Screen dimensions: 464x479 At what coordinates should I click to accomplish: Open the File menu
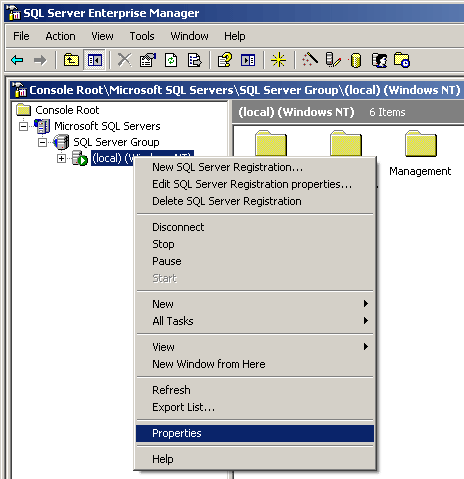(21, 36)
